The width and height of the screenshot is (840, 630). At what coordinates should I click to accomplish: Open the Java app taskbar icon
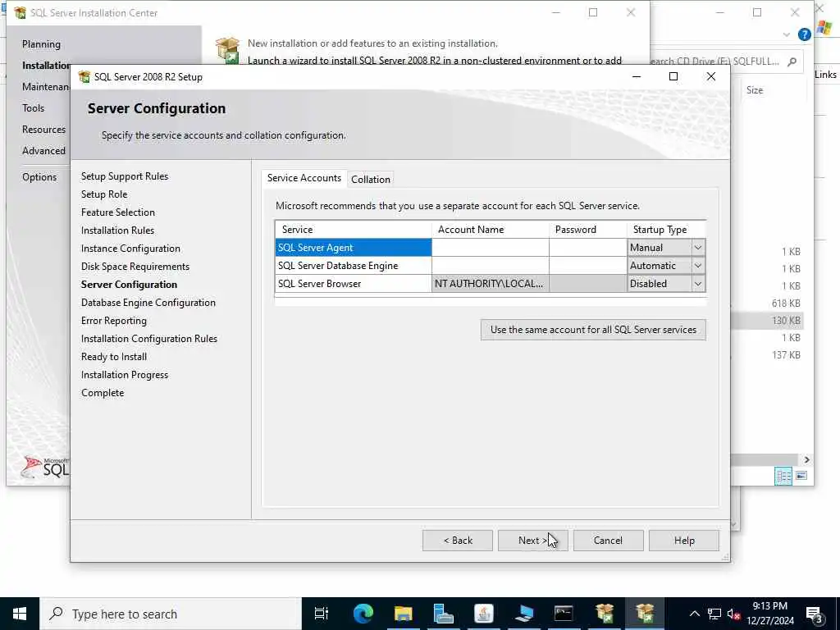coord(484,614)
